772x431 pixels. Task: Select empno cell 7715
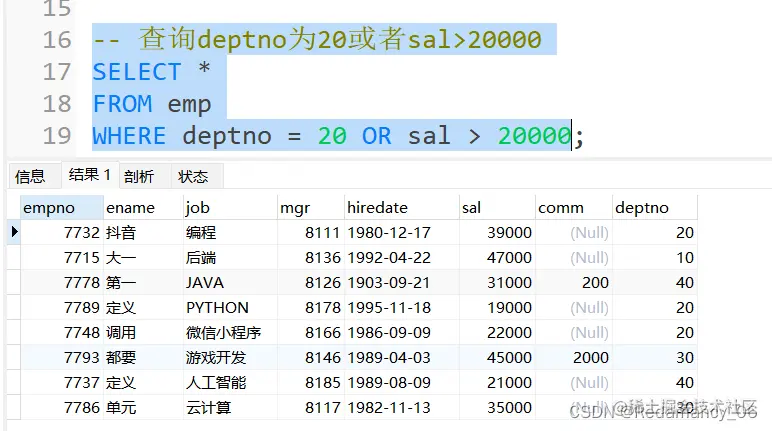(x=62, y=258)
